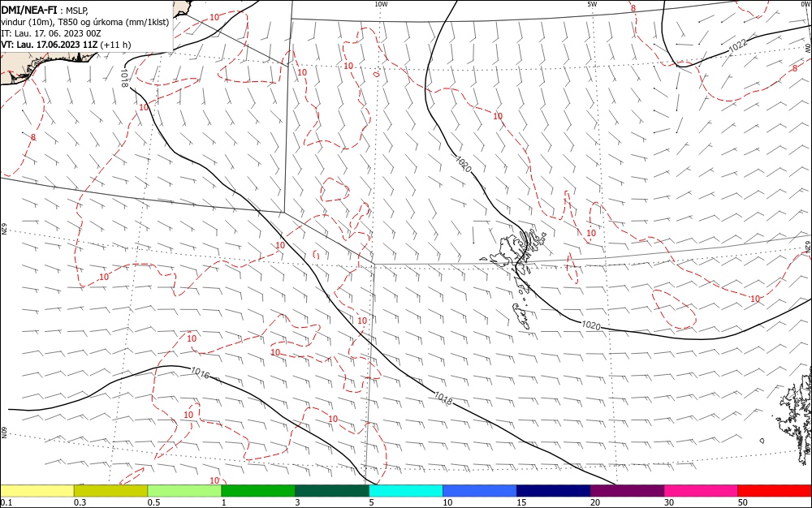
Task: Choose the navy 15 mm legend swatch
Action: point(554,491)
